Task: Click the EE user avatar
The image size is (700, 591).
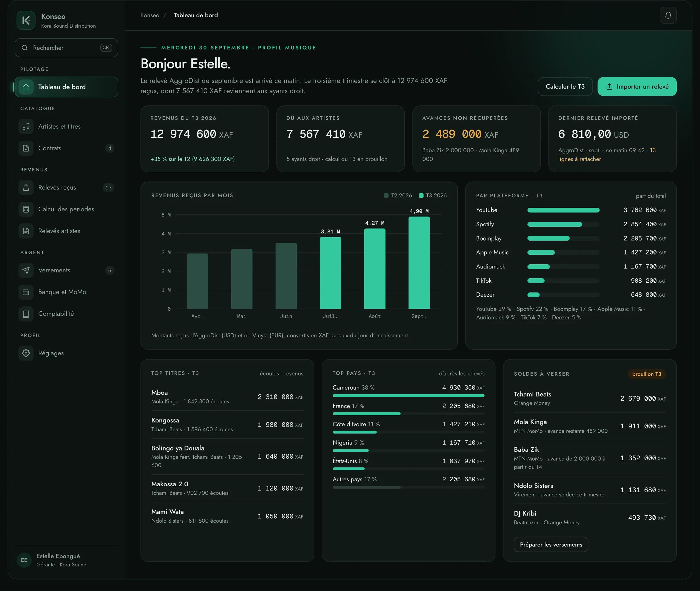Action: click(24, 560)
